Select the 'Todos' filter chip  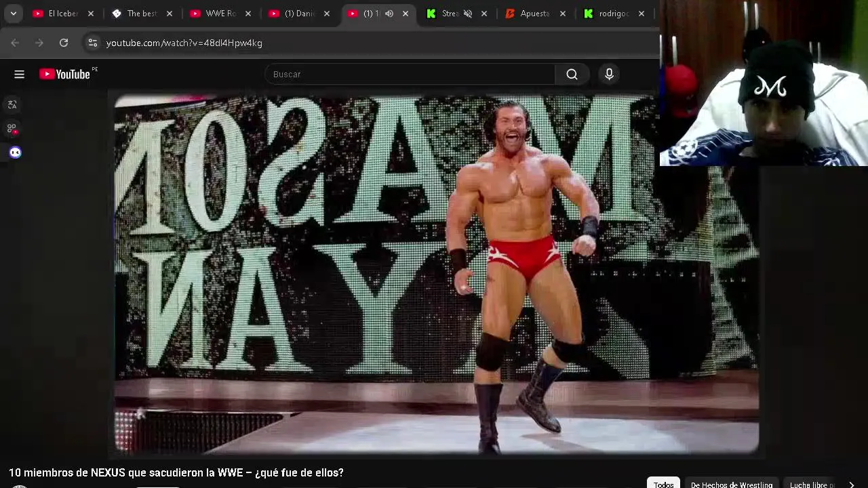pos(664,483)
